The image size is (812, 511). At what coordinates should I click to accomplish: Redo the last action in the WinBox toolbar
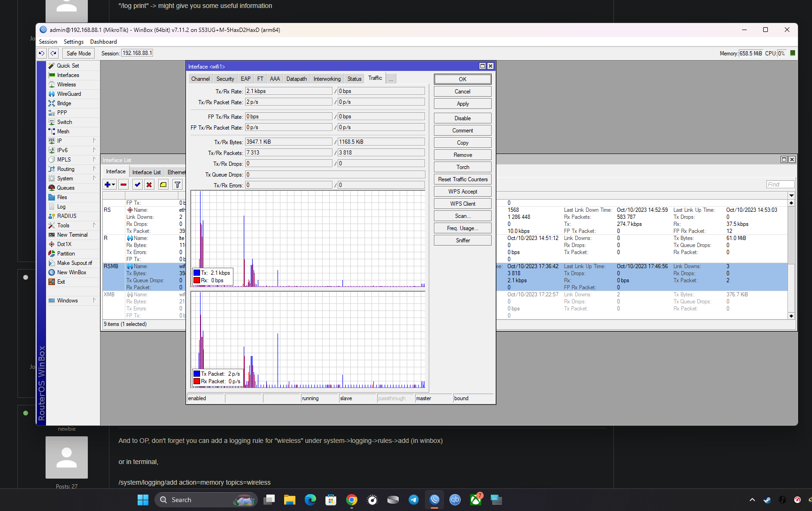(x=54, y=53)
